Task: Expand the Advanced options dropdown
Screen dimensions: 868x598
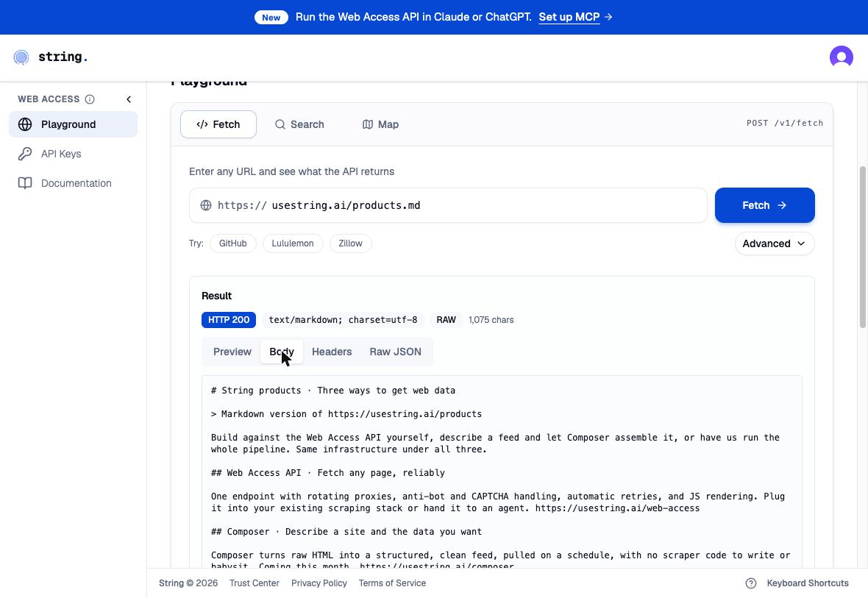Action: pyautogui.click(x=775, y=243)
